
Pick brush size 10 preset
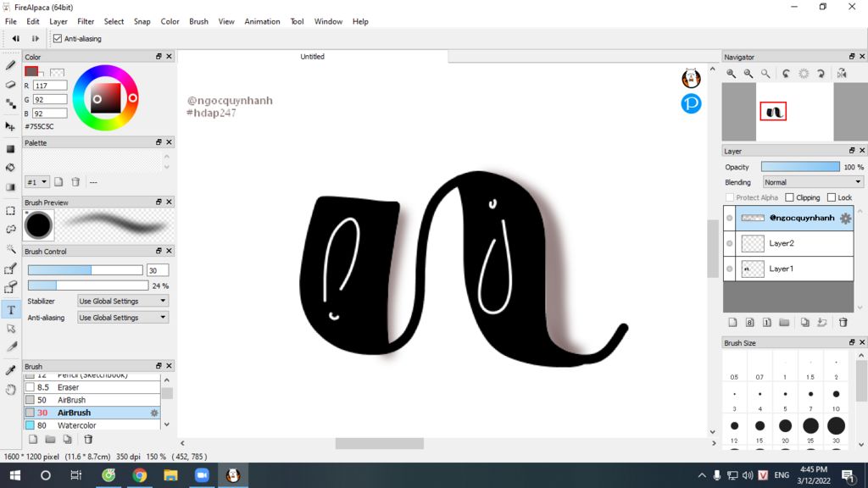pos(836,395)
